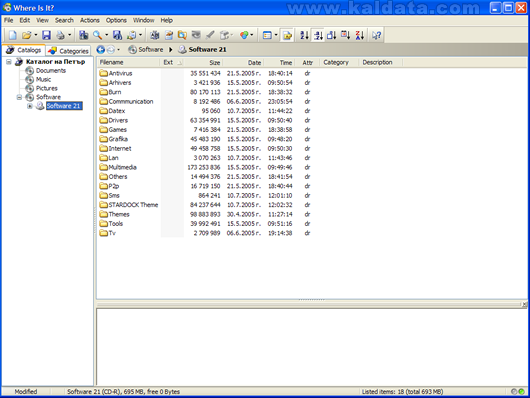Toggle the A-Z sort by name button
This screenshot has height=398, width=530.
pos(304,35)
